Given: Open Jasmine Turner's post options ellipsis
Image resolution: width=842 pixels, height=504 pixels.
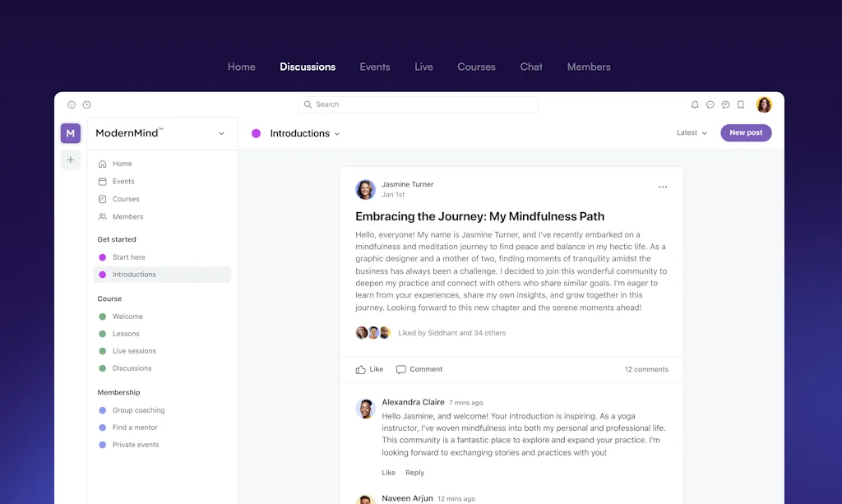Looking at the screenshot, I should [x=663, y=187].
